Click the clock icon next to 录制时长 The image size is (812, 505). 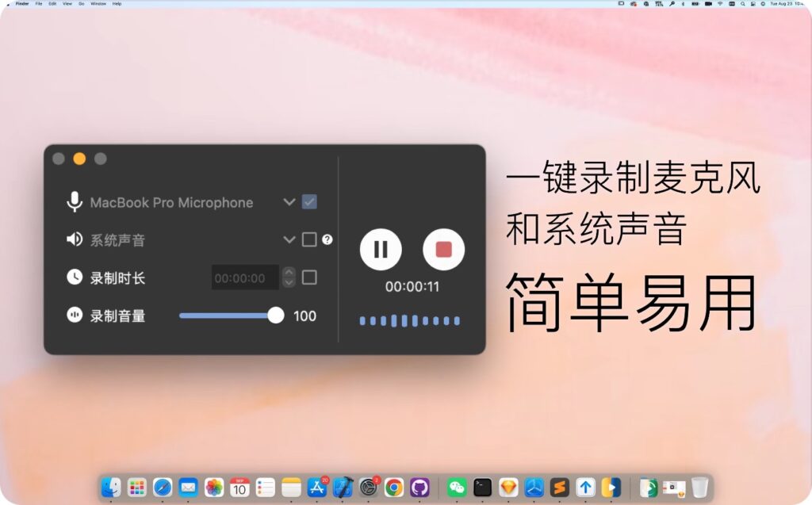tap(75, 277)
